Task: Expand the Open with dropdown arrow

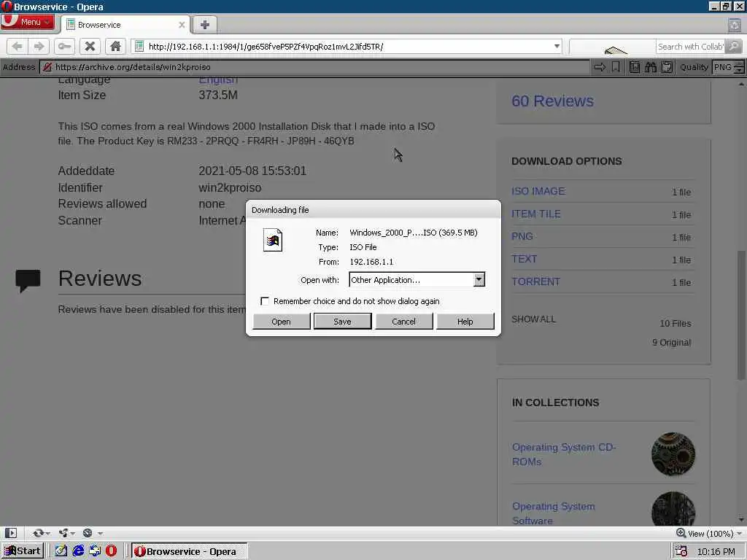Action: [x=479, y=279]
